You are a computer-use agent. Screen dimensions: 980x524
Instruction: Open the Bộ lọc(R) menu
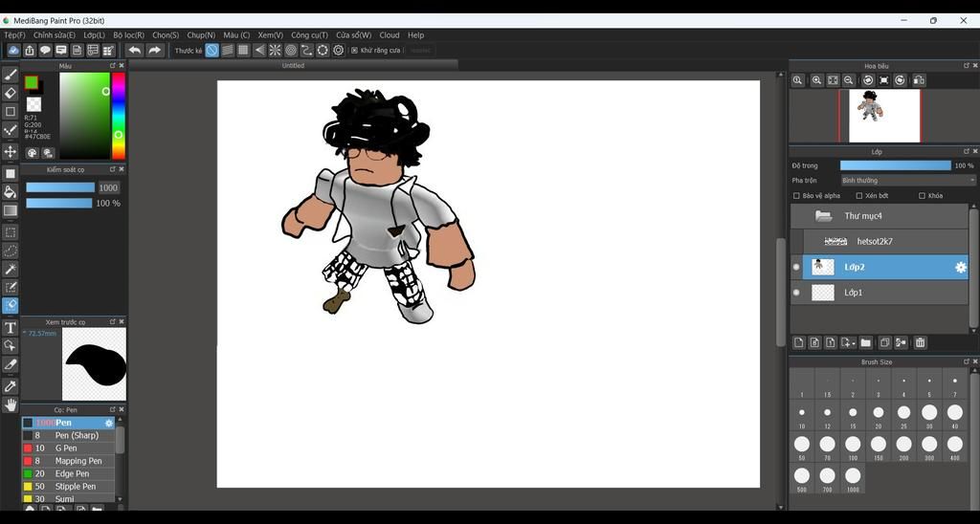click(129, 35)
